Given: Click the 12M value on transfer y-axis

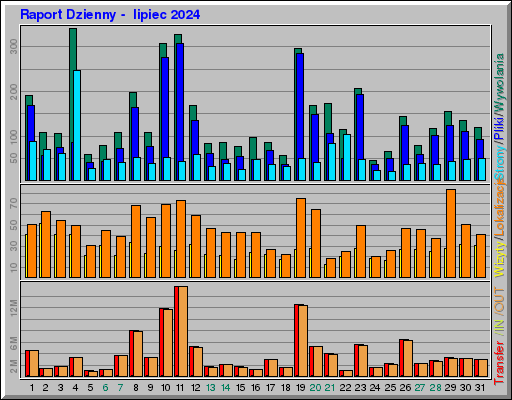Looking at the screenshot, I should (x=14, y=308).
